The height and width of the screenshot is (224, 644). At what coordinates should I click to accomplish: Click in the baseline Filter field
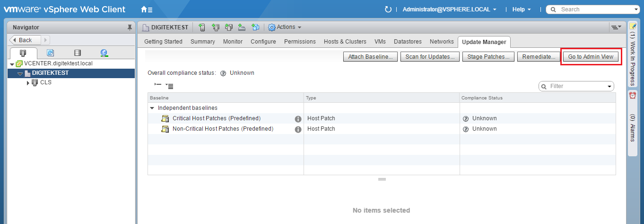coord(576,87)
